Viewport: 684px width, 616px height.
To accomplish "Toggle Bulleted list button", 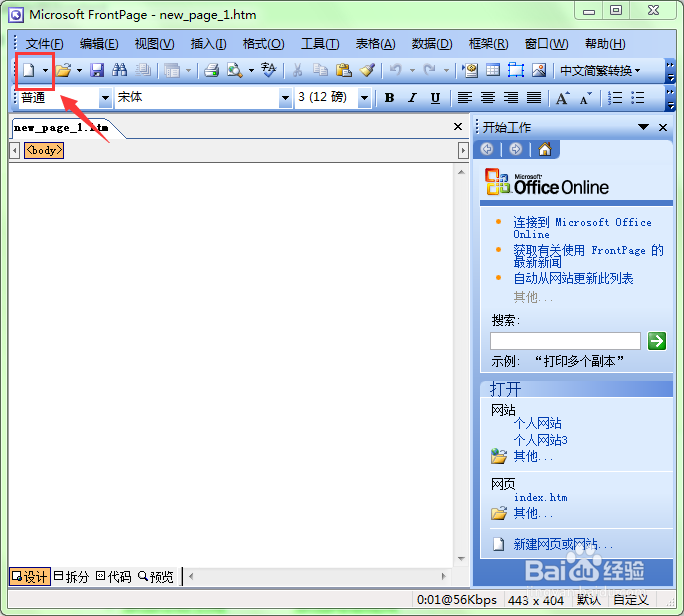I will [x=638, y=98].
